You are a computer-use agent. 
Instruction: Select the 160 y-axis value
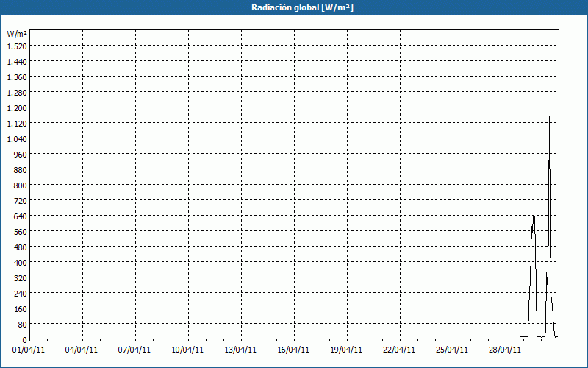[21, 309]
